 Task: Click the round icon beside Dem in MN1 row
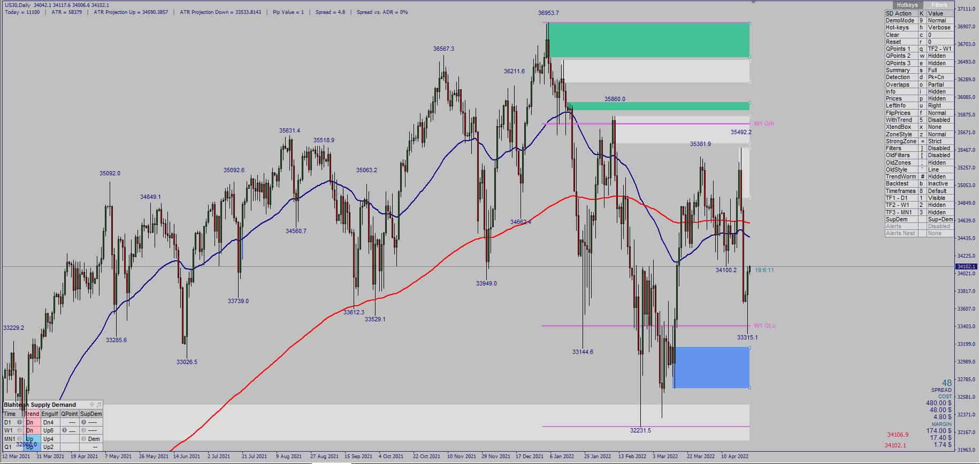pyautogui.click(x=84, y=439)
